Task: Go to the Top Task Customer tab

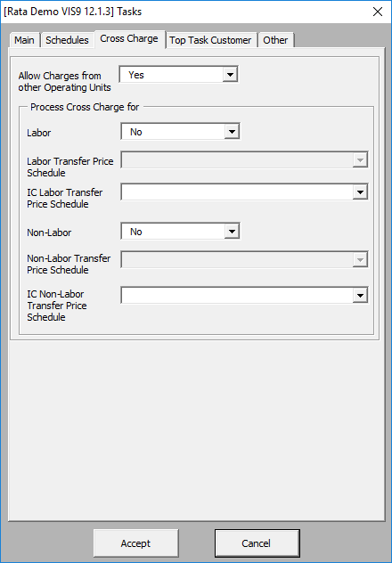Action: point(210,40)
